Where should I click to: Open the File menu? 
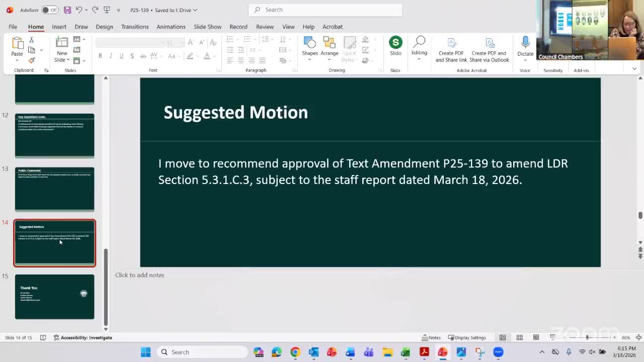pos(13,27)
